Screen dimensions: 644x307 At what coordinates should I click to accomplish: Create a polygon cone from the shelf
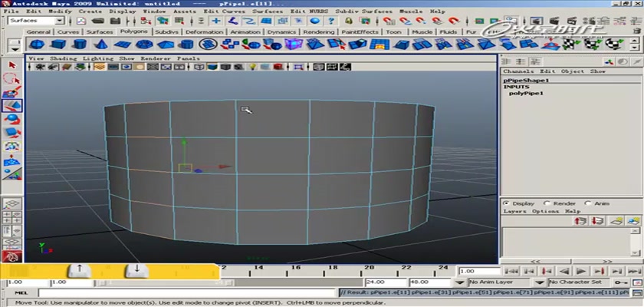100,44
